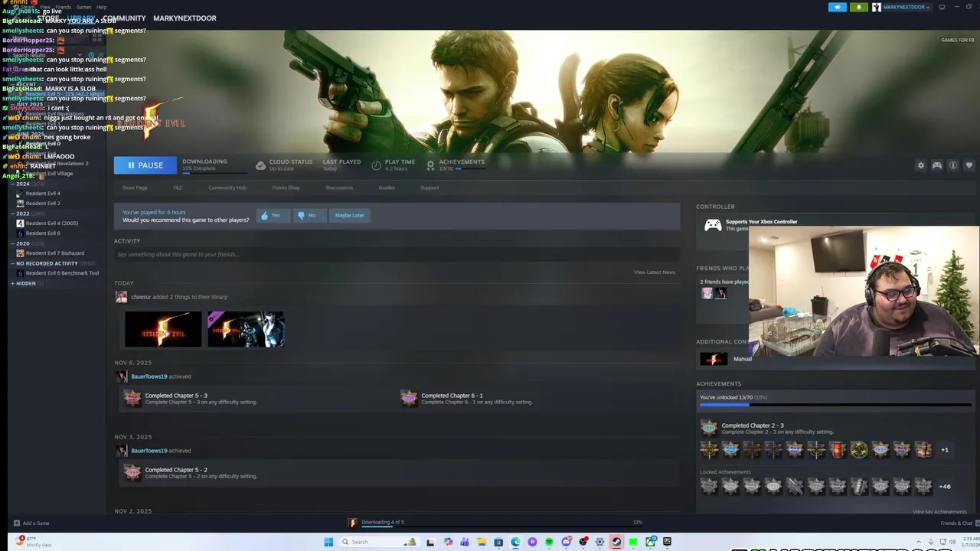The height and width of the screenshot is (551, 980).
Task: Click achievements unlocked 13/70 progress bar
Action: tap(835, 405)
